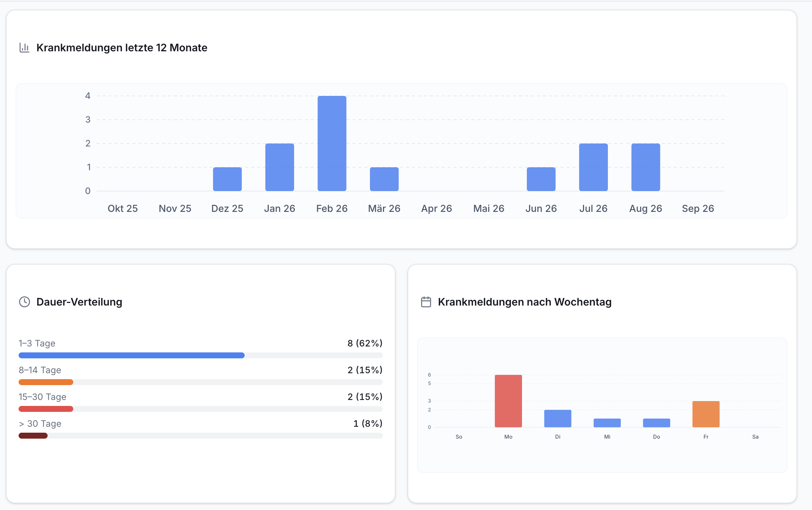Select the Dez 25 bar in monthly chart
The width and height of the screenshot is (812, 510).
pos(228,179)
